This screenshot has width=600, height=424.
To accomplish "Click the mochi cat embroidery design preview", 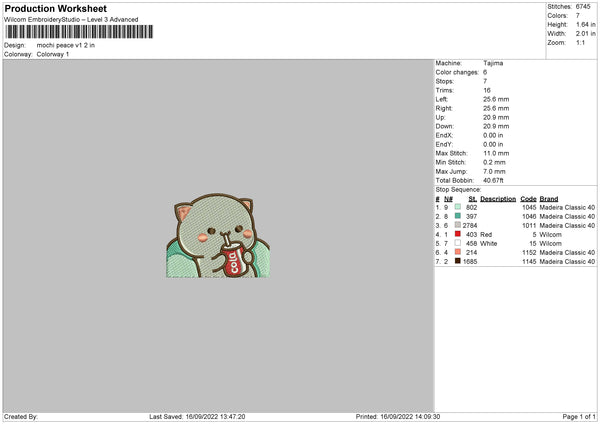I will point(218,235).
